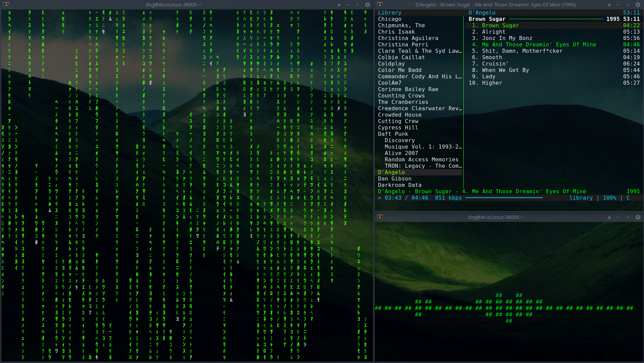Image resolution: width=644 pixels, height=363 pixels.
Task: Select Counting Crows in the library
Action: click(401, 96)
